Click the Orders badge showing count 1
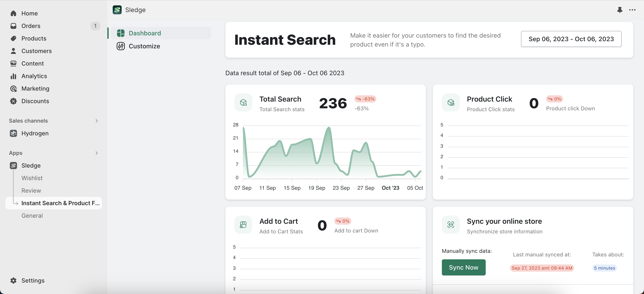This screenshot has height=294, width=644. (x=95, y=26)
